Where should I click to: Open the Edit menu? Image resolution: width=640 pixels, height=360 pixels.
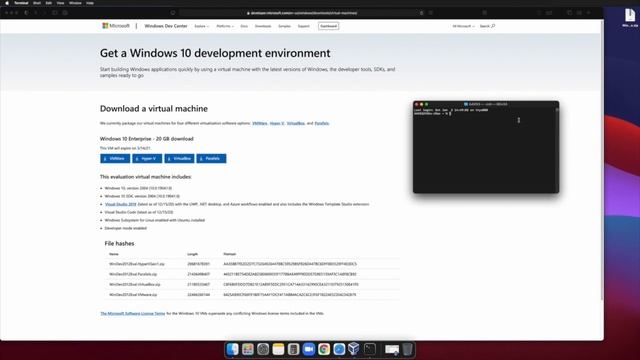point(49,3)
